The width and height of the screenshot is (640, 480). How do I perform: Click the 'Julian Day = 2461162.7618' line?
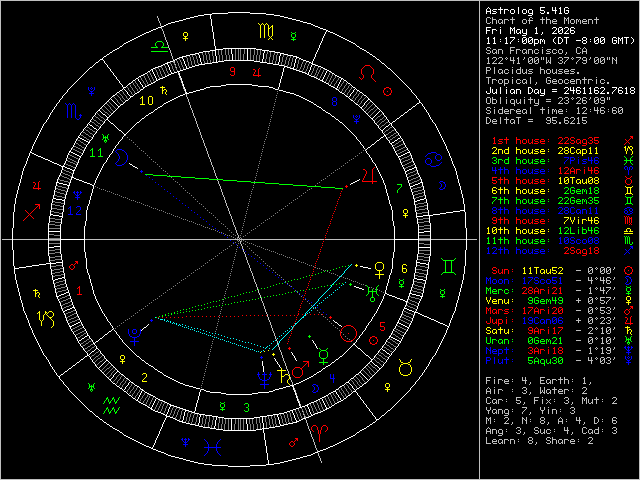pyautogui.click(x=560, y=91)
